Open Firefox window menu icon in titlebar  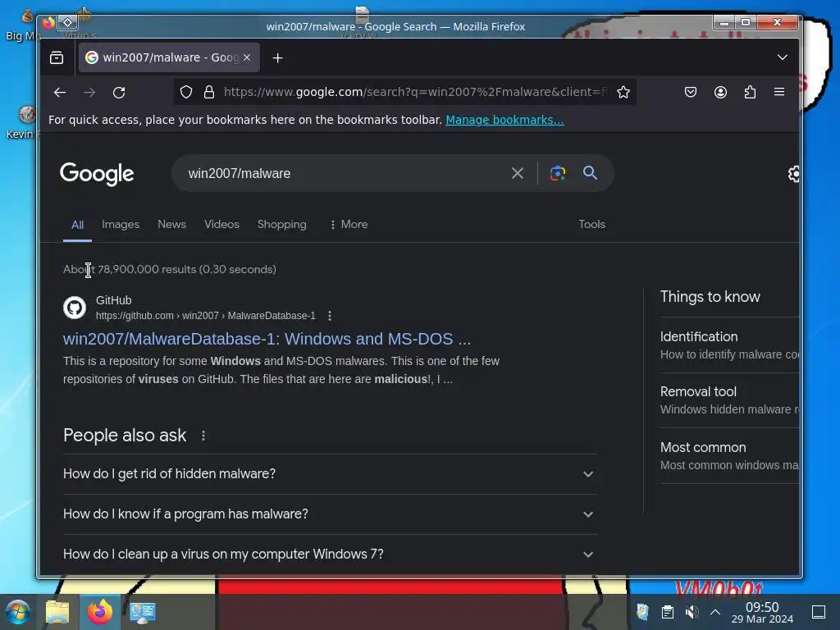(48, 22)
